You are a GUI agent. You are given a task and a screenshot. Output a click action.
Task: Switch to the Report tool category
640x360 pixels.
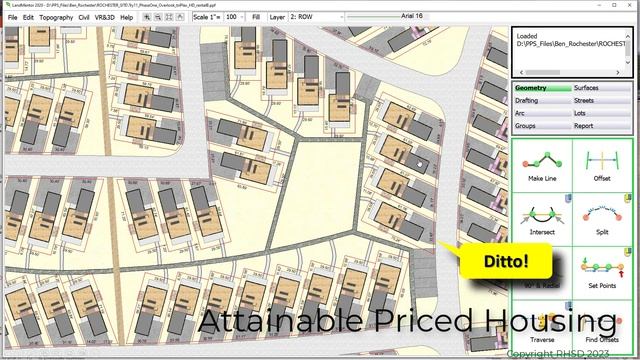(602, 126)
